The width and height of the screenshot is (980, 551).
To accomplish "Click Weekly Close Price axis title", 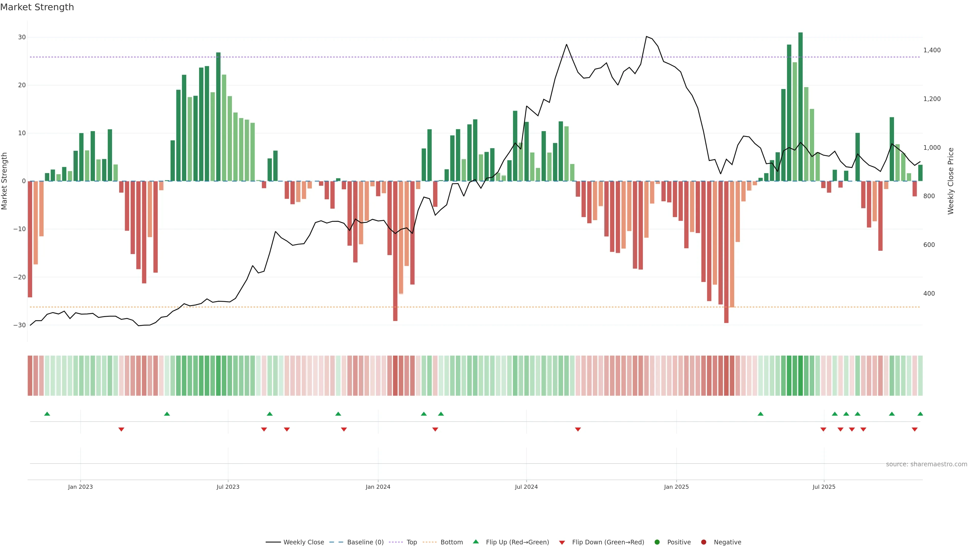I will click(951, 181).
